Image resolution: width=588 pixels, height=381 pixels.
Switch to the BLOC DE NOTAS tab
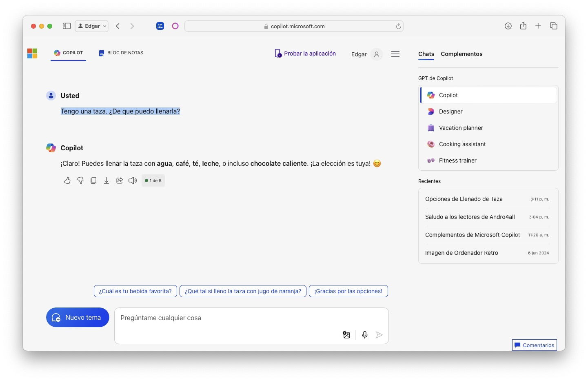[121, 53]
